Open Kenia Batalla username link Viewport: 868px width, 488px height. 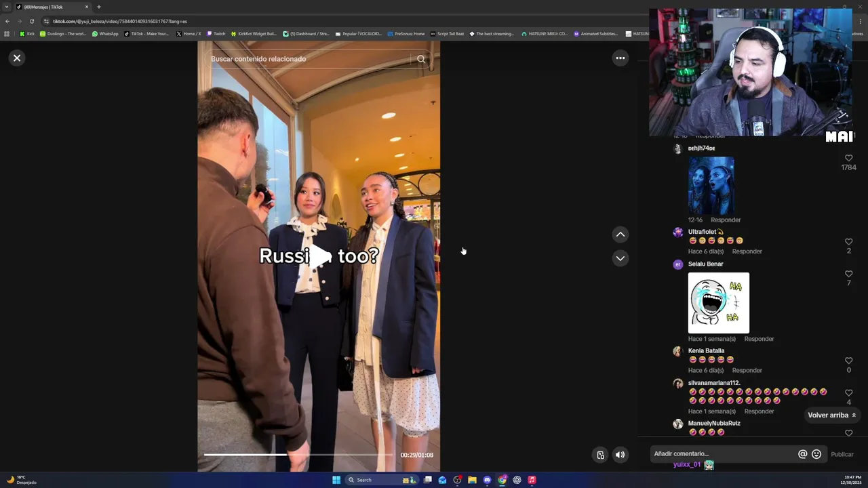click(706, 351)
